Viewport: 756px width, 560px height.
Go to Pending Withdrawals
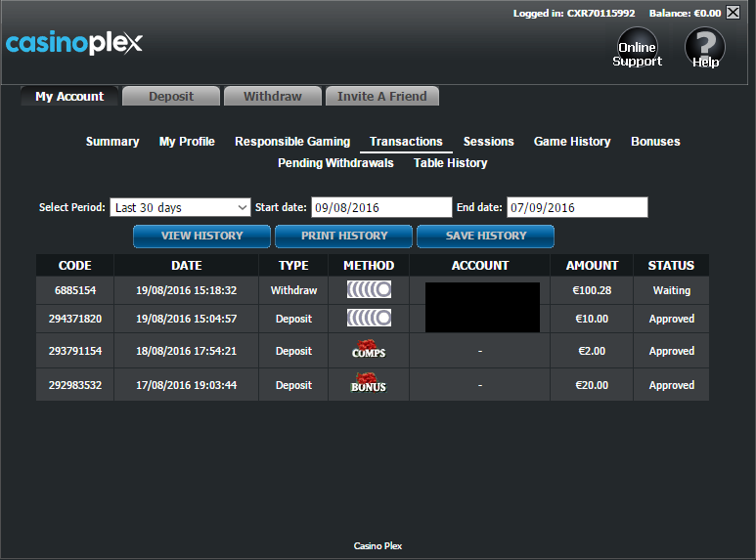tap(335, 163)
